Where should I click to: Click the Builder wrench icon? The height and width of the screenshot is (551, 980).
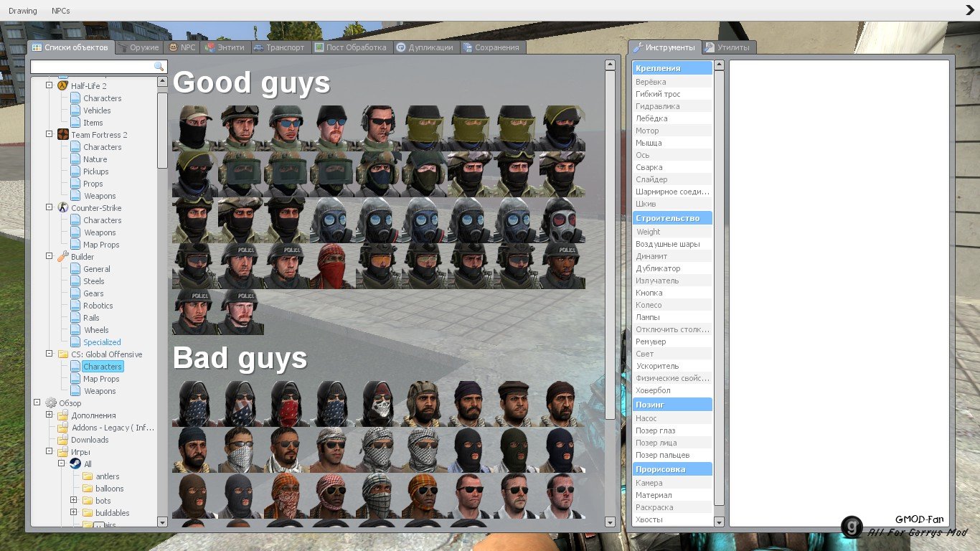click(63, 257)
